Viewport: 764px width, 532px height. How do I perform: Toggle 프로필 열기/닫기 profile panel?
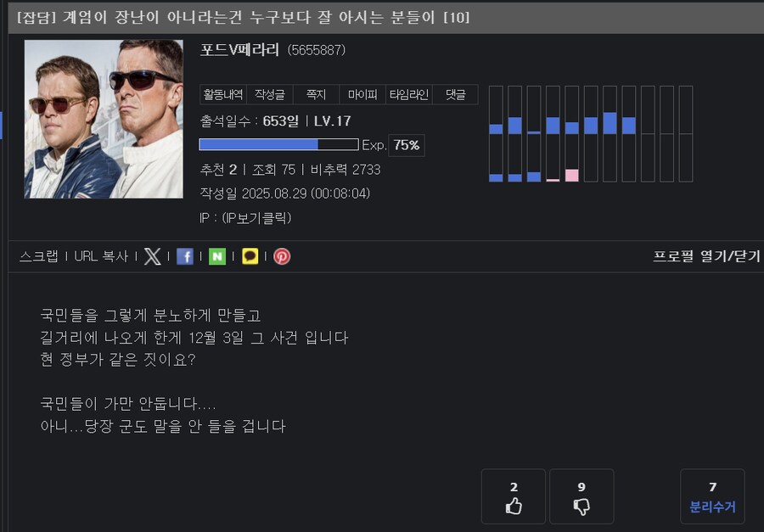click(706, 256)
